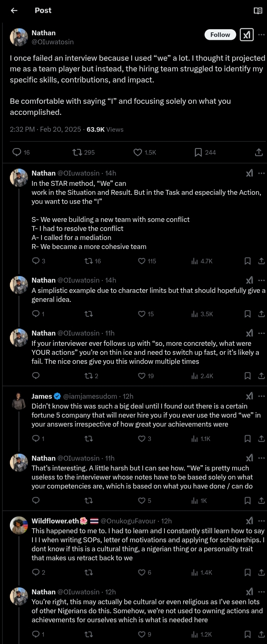The height and width of the screenshot is (644, 267).
Task: Click Nathan's profile avatar on main post
Action: 19,37
